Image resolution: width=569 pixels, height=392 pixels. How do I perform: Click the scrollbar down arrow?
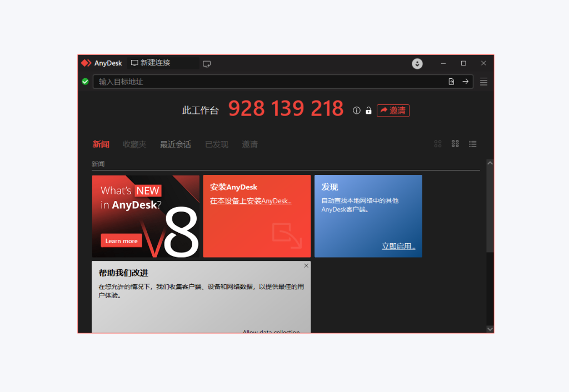pos(490,329)
